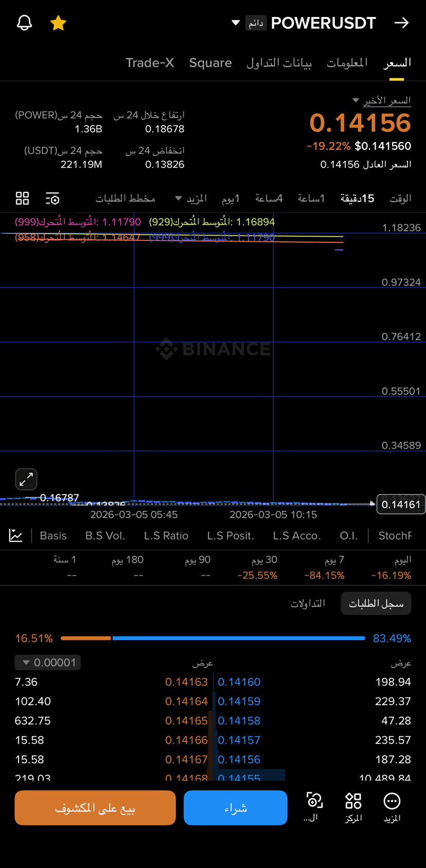Image resolution: width=426 pixels, height=868 pixels.
Task: Open the التداولات trades tab
Action: click(308, 603)
